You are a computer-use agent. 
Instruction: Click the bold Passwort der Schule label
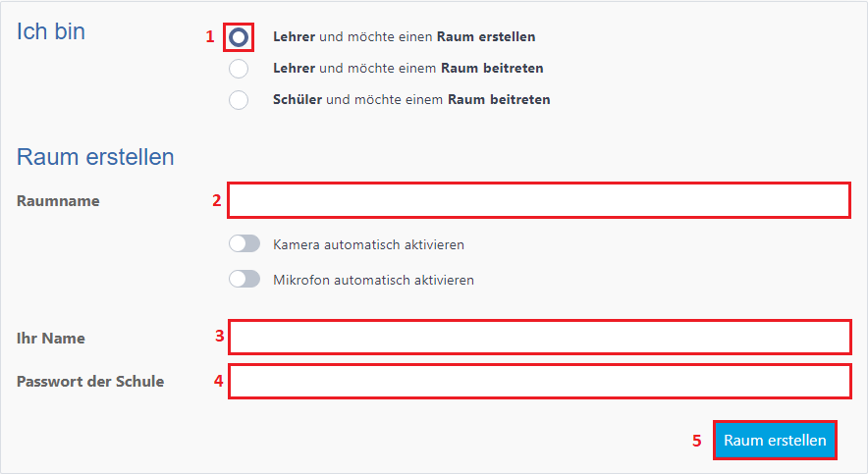pyautogui.click(x=90, y=382)
